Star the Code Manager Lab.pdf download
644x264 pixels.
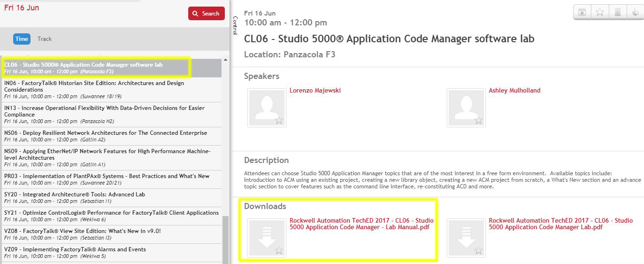478,251
